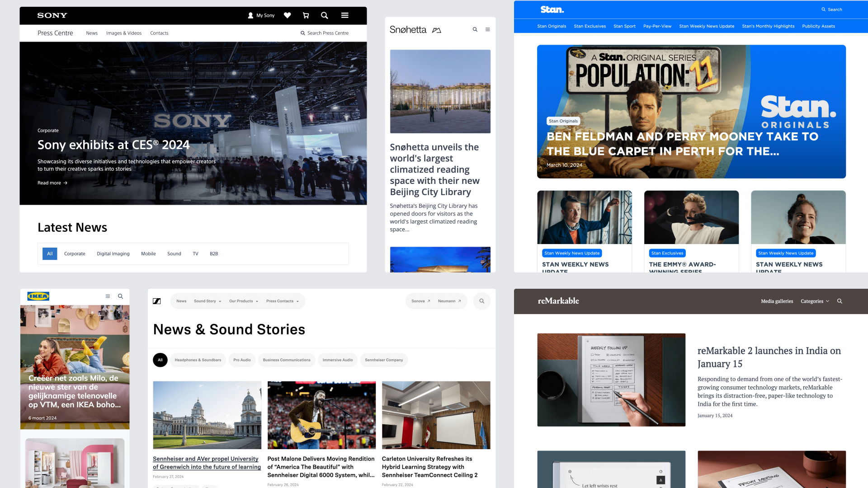
Task: Select the All filter tab in Sony Latest News
Action: coord(49,253)
